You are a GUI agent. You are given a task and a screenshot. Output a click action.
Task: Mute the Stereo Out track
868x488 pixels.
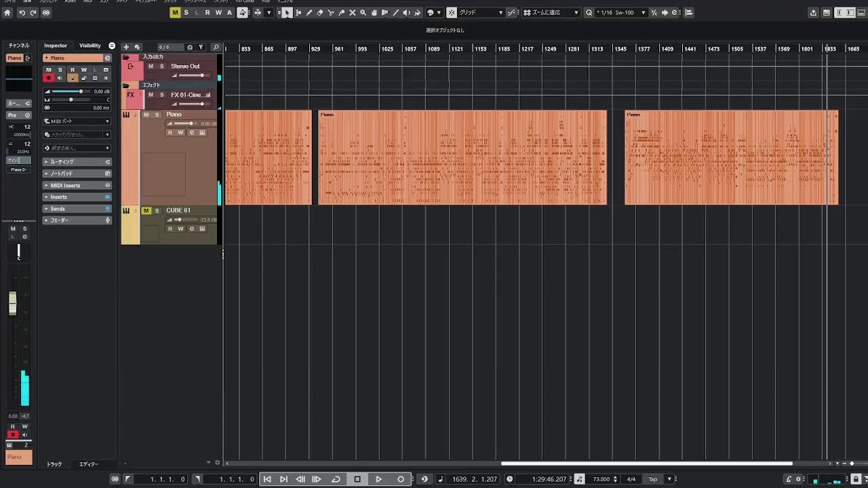tap(151, 66)
